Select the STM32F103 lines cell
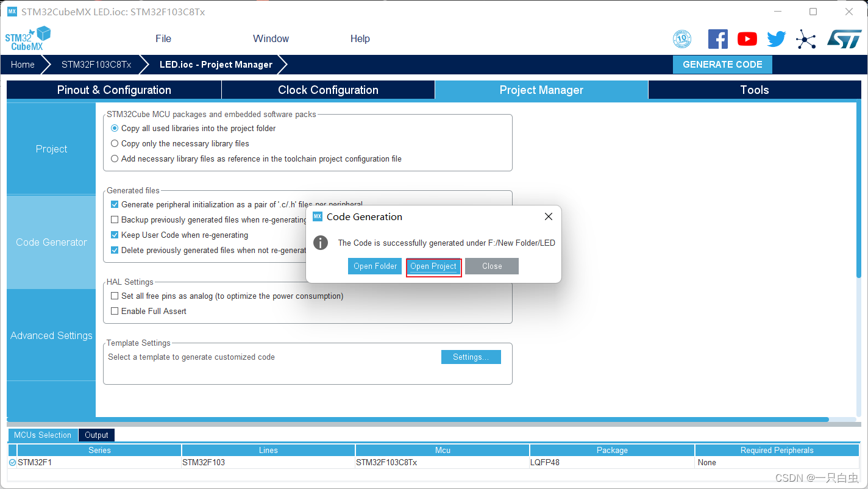The width and height of the screenshot is (868, 489). [268, 463]
